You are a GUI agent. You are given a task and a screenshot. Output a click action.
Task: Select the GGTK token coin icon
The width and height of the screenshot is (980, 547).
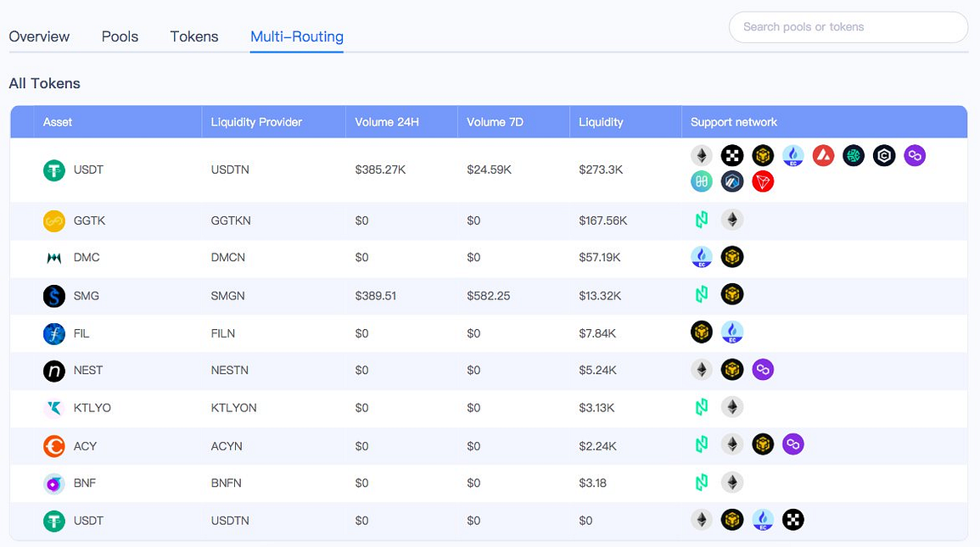(53, 220)
